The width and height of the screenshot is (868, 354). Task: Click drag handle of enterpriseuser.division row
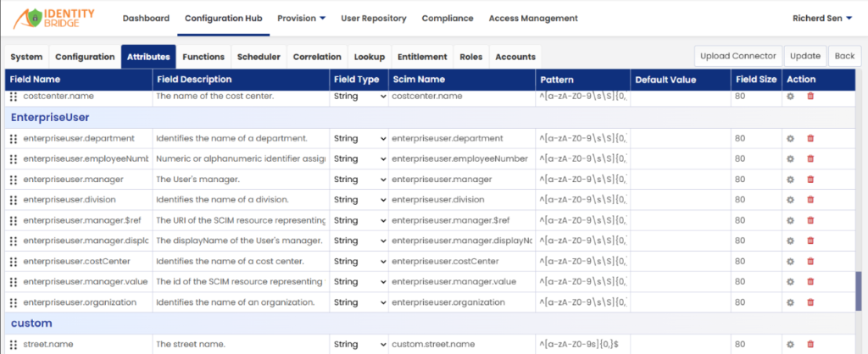tap(14, 200)
